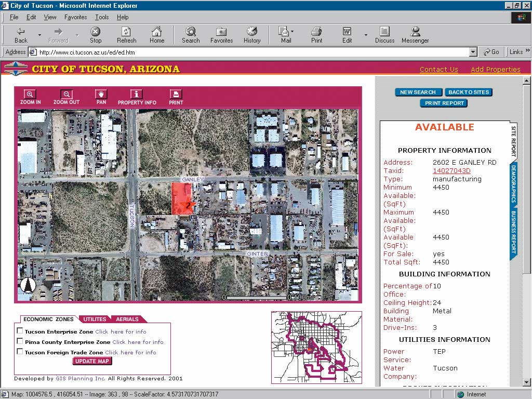Click the red highlighted parcel on map
Image resolution: width=532 pixels, height=399 pixels.
(x=181, y=199)
